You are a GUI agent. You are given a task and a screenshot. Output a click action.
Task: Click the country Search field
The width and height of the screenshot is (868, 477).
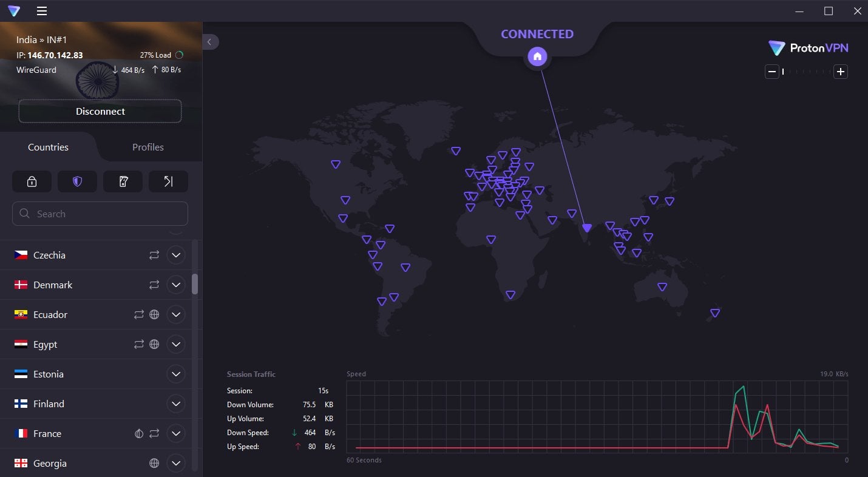point(100,214)
